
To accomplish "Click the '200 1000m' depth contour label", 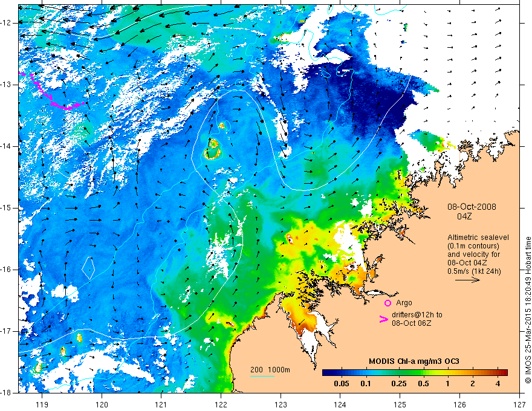I will [270, 370].
